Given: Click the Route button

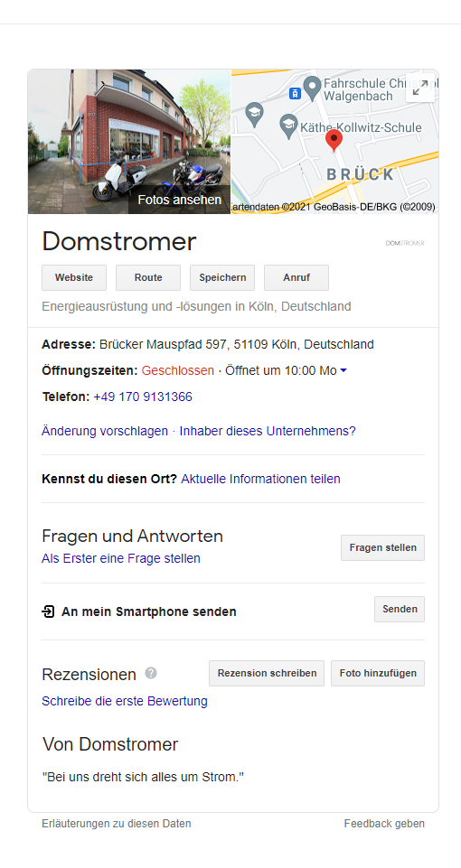Looking at the screenshot, I should (148, 278).
